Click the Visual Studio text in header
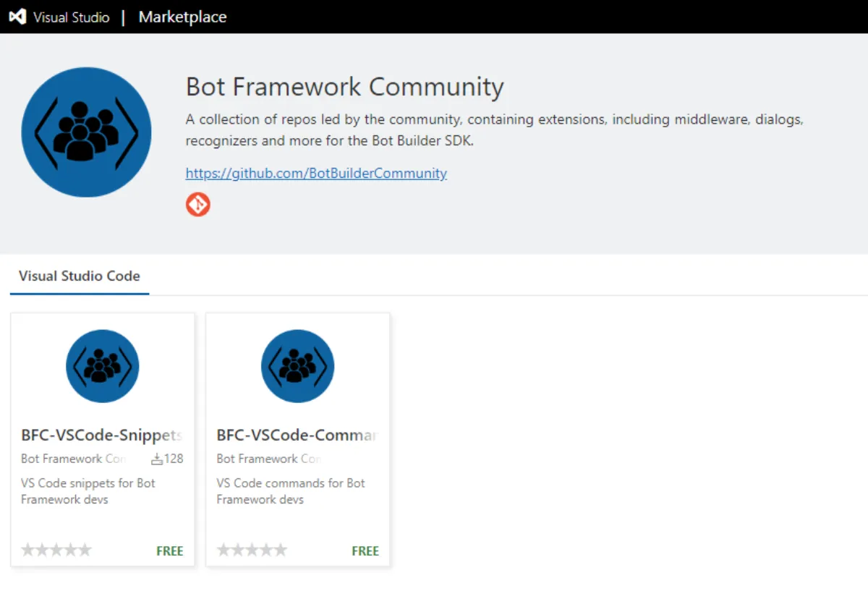Screen dimensions: 868x591 point(71,17)
